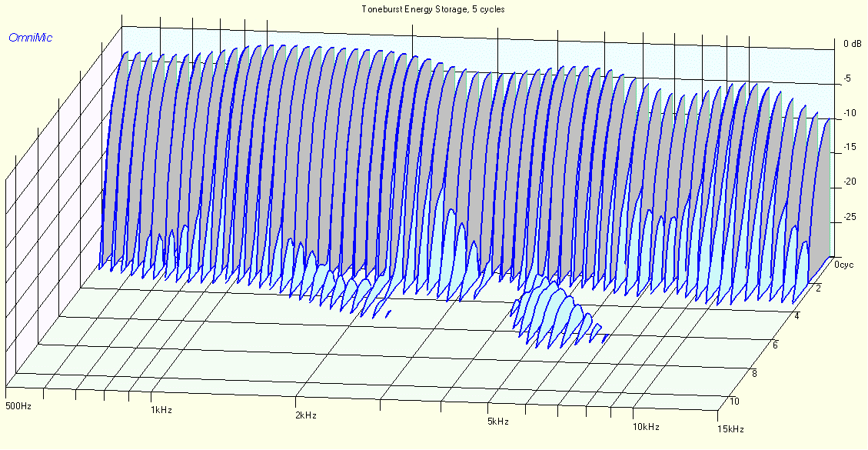Click the 0cyc cycle axis label

pyautogui.click(x=844, y=265)
